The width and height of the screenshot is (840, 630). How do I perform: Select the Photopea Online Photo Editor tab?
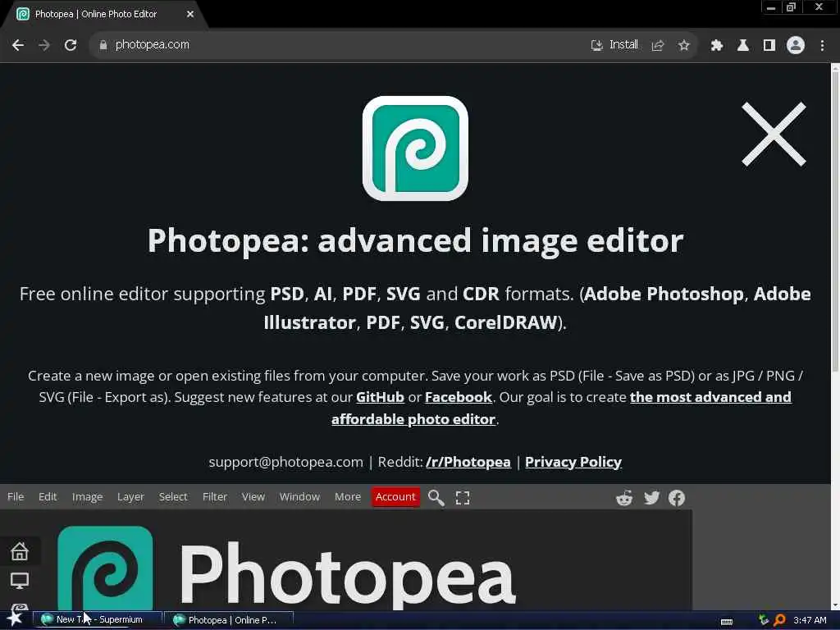(104, 14)
